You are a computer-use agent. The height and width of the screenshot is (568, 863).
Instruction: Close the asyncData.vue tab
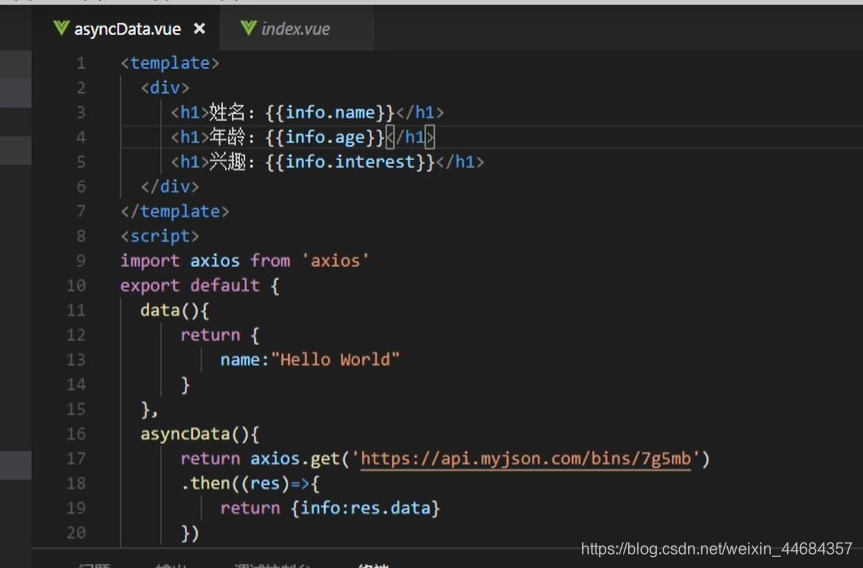coord(199,28)
